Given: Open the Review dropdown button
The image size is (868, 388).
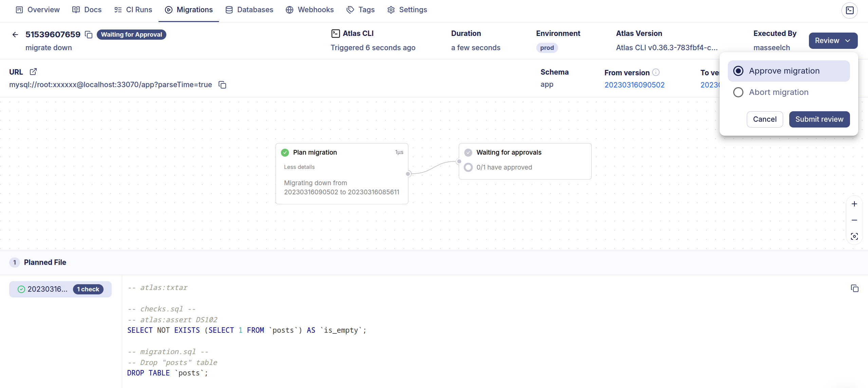Looking at the screenshot, I should pos(833,41).
